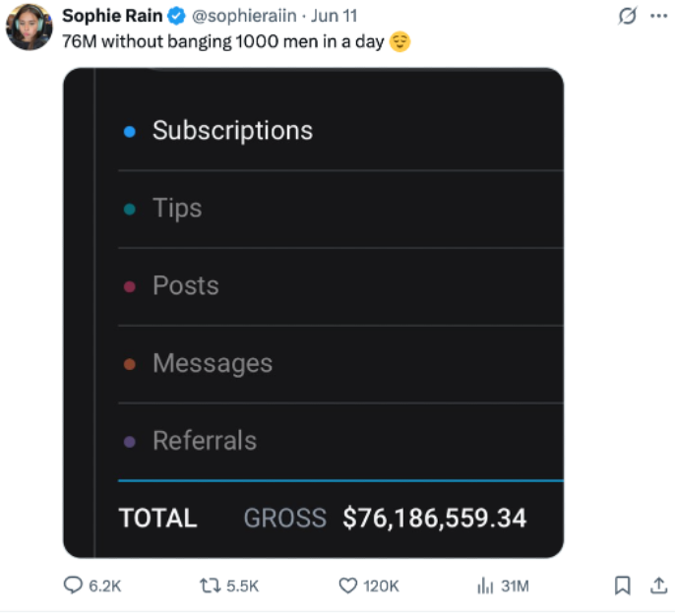
Task: Open the @sophieraiin handle link
Action: [244, 17]
